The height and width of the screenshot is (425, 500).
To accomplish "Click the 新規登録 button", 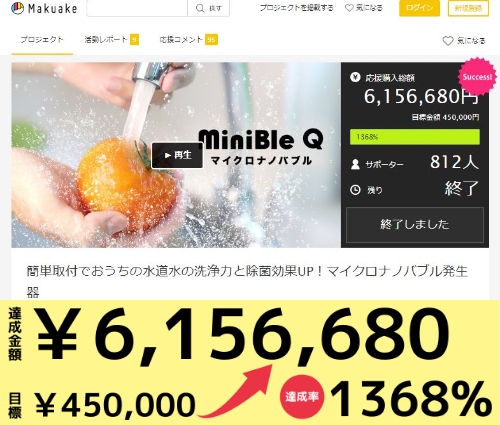I will 468,8.
